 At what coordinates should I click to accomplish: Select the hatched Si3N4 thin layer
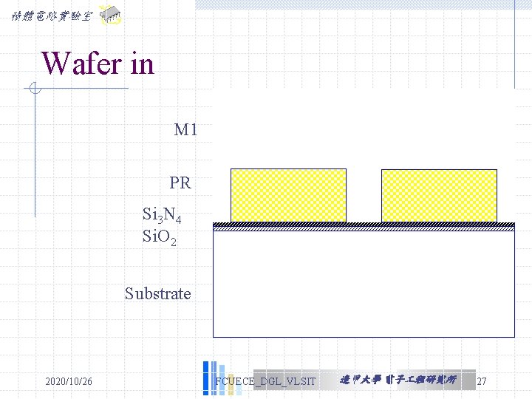point(364,225)
